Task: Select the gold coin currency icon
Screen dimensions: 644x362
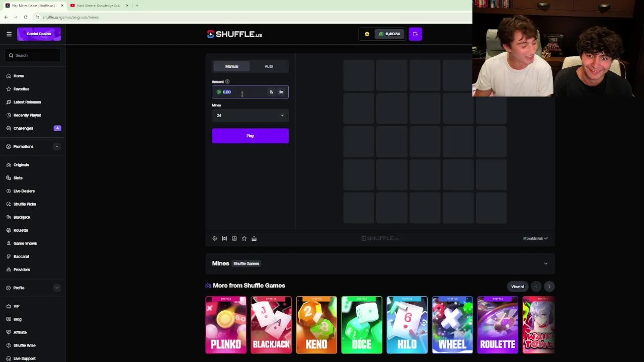Action: pos(367,34)
